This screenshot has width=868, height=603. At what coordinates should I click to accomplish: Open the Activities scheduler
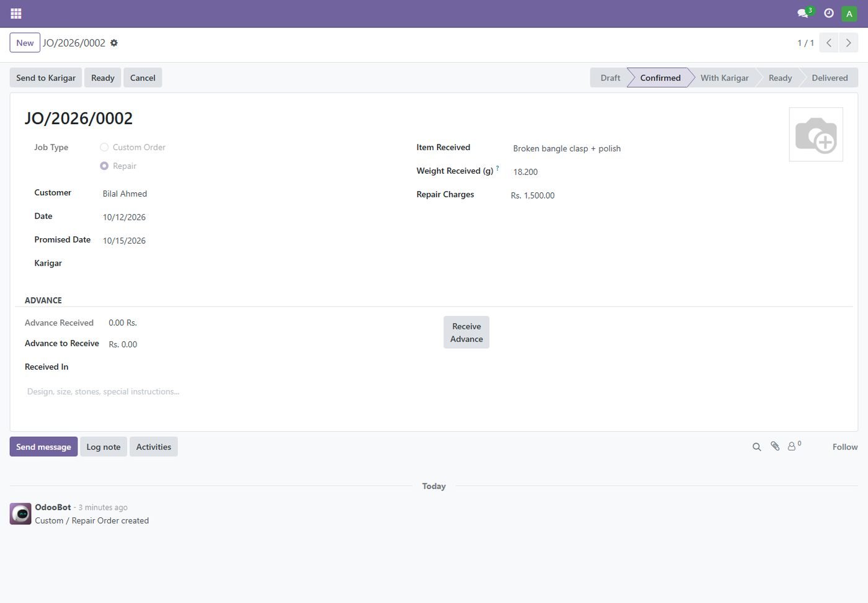[154, 447]
